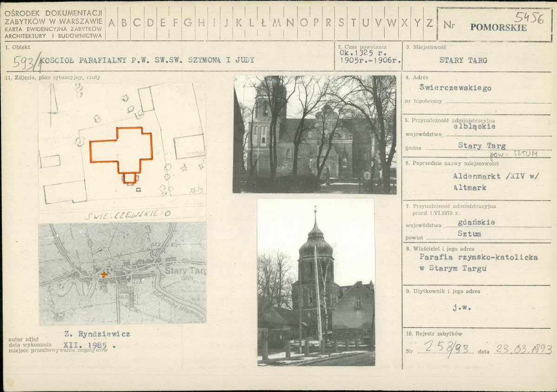Click 'Ok.1325 r.' date text

point(363,53)
